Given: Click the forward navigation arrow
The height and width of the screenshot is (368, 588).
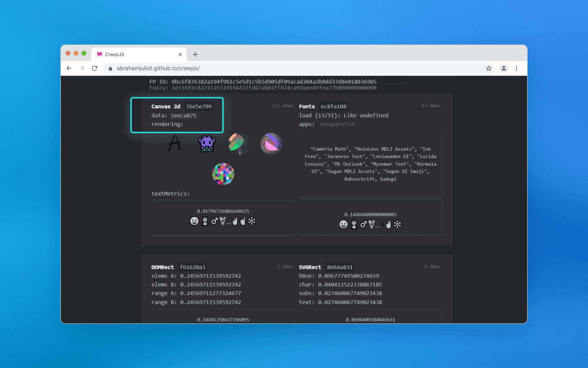Looking at the screenshot, I should [82, 68].
